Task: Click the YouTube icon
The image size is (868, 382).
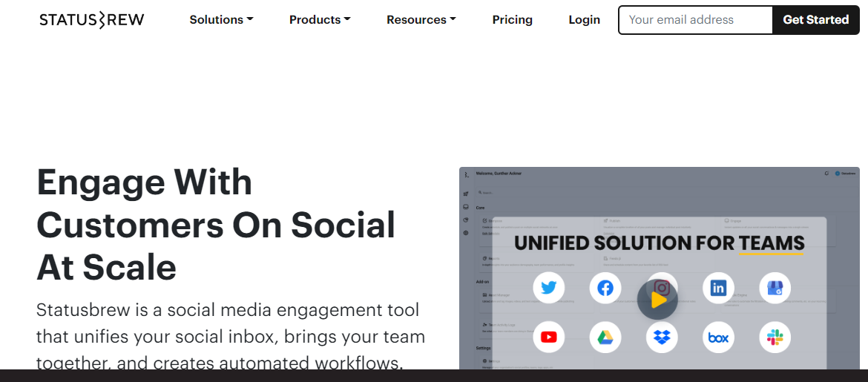Action: (x=548, y=337)
